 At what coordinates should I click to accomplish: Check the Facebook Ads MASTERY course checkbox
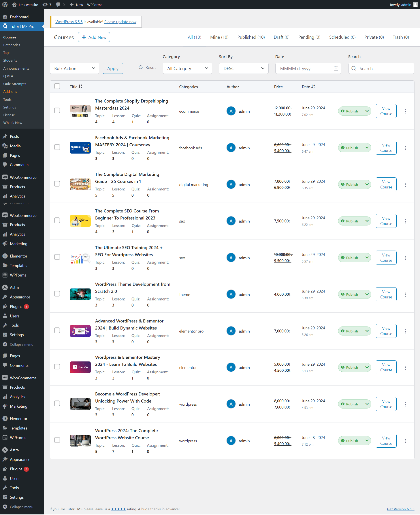click(57, 147)
